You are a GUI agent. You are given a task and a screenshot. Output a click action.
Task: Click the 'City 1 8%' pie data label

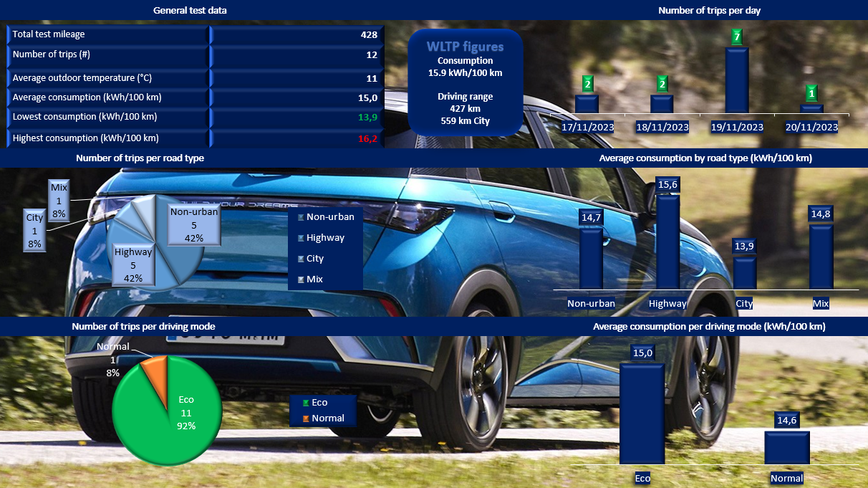tap(34, 230)
